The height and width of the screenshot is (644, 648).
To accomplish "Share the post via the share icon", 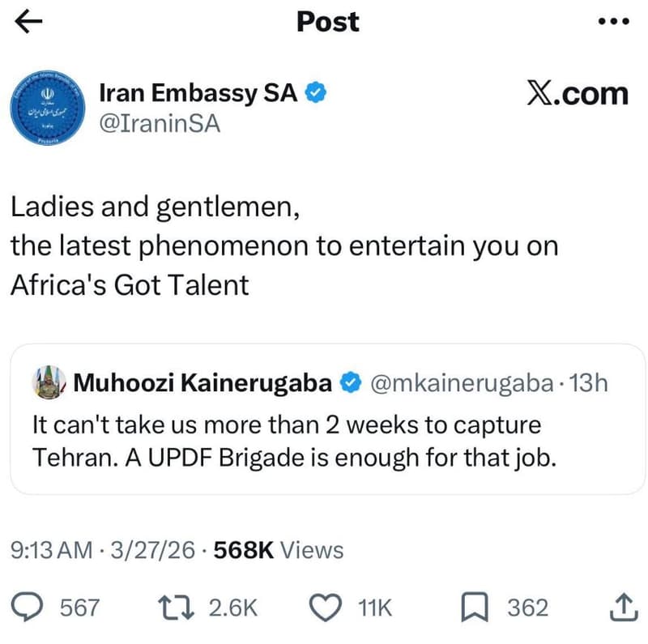I will point(622,606).
